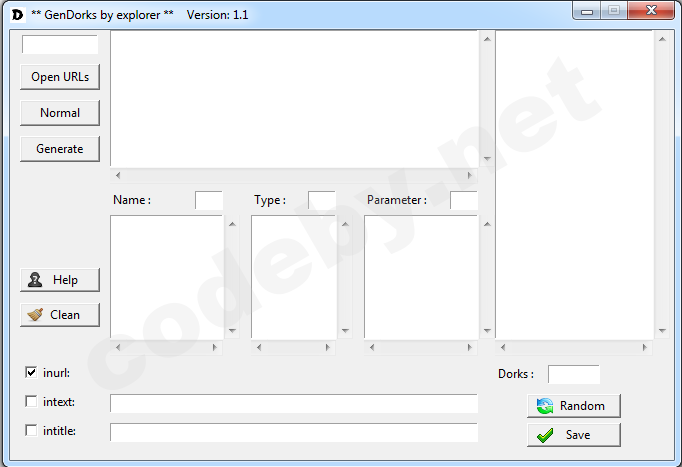Click up arrow of Parameter list scrollbar
This screenshot has height=467, width=682.
pos(487,224)
